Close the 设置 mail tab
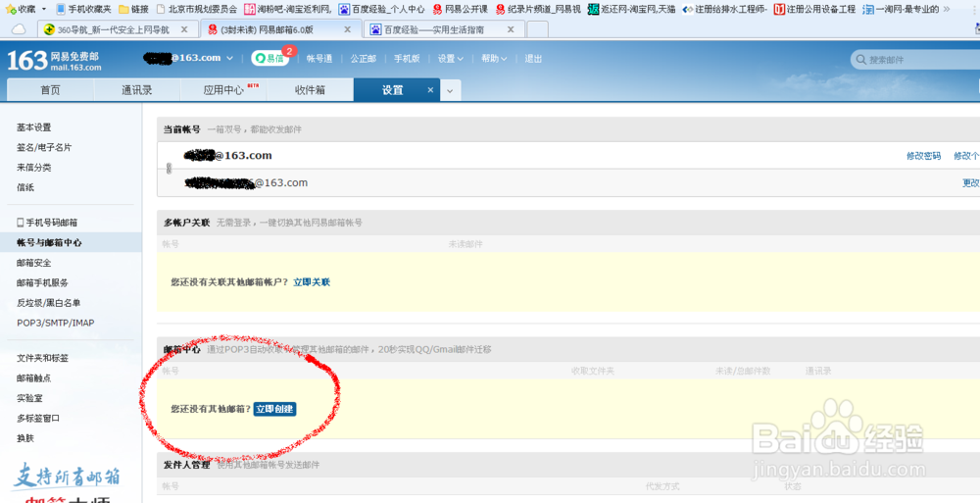Viewport: 980px width, 503px height. 430,90
